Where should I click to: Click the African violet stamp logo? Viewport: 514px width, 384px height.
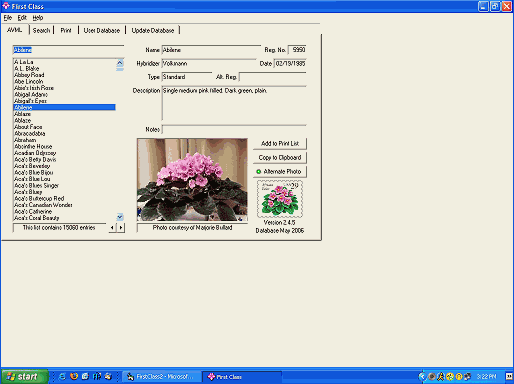pos(280,199)
